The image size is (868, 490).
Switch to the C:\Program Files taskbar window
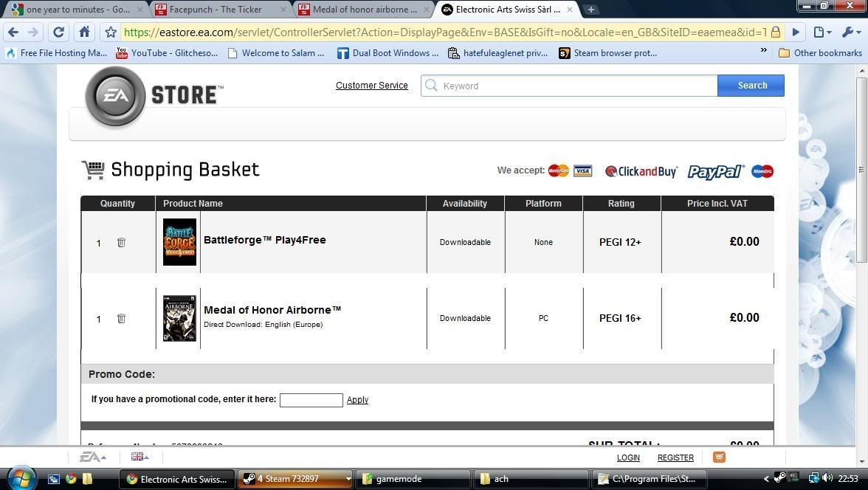tap(648, 479)
